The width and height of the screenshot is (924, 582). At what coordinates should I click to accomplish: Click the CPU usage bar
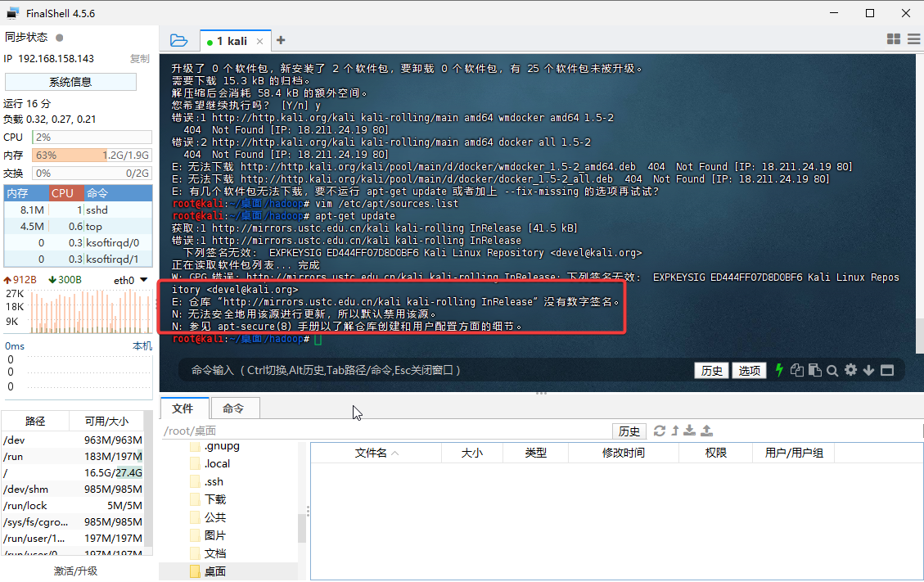[x=92, y=138]
